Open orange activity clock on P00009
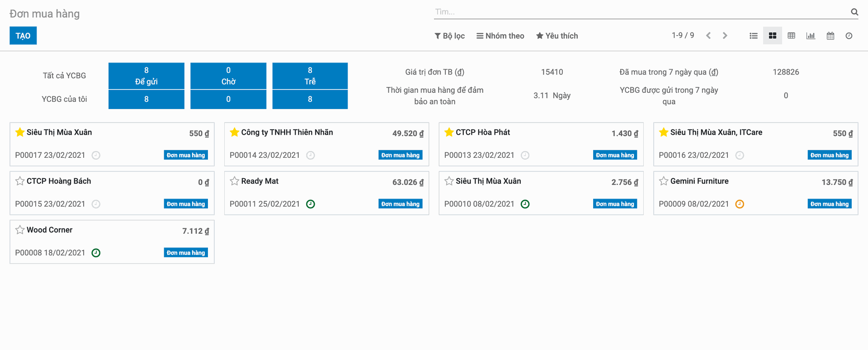868x350 pixels. pos(740,204)
